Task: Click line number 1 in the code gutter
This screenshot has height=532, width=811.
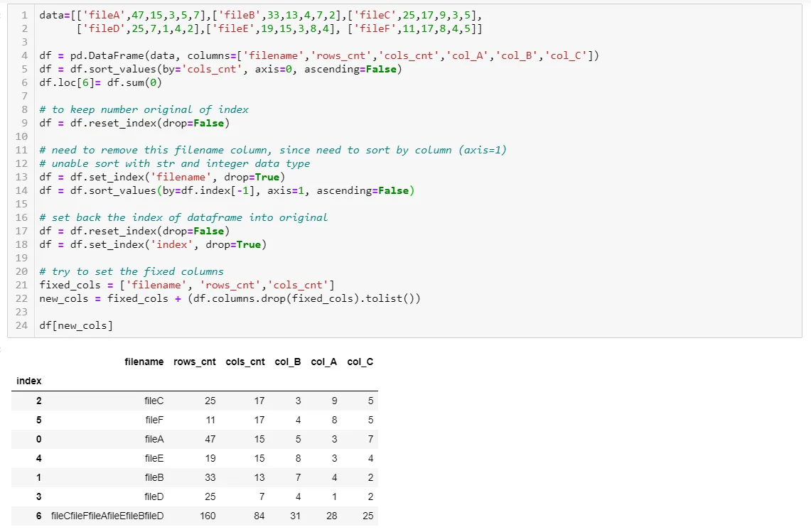Action: tap(24, 15)
